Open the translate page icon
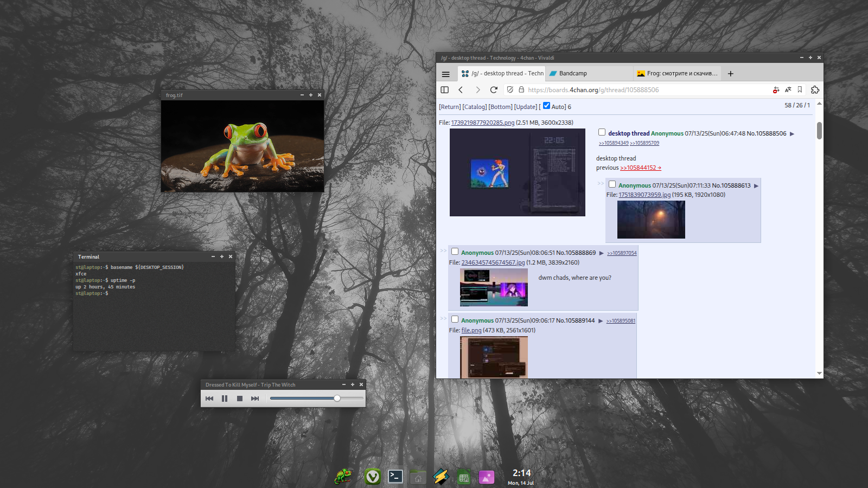Image resolution: width=868 pixels, height=488 pixels. click(788, 90)
